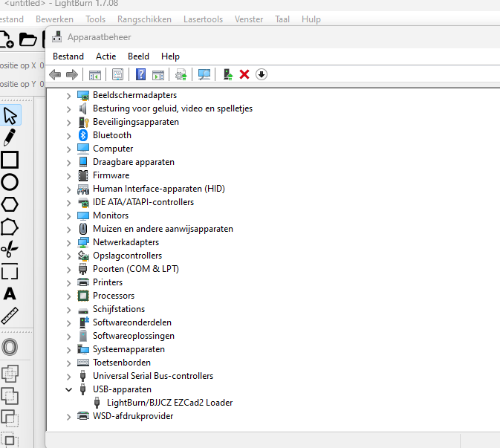
Task: Expand the Bluetooth node
Action: tap(68, 135)
